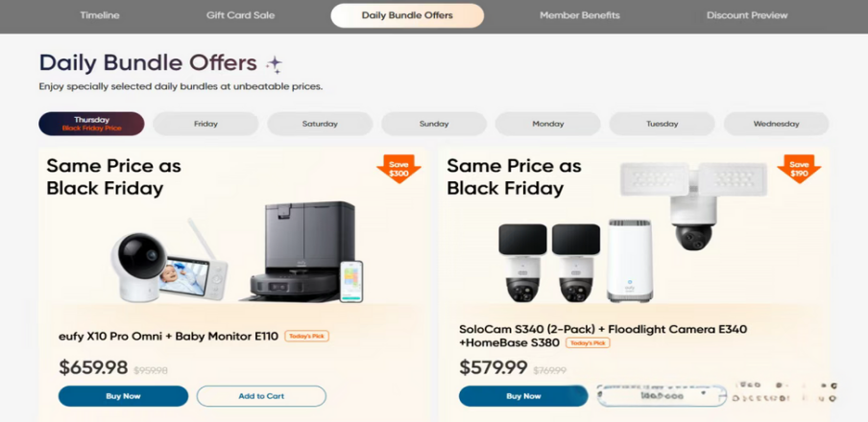This screenshot has height=422, width=868.
Task: Show Sunday's bundle offers
Action: [434, 124]
